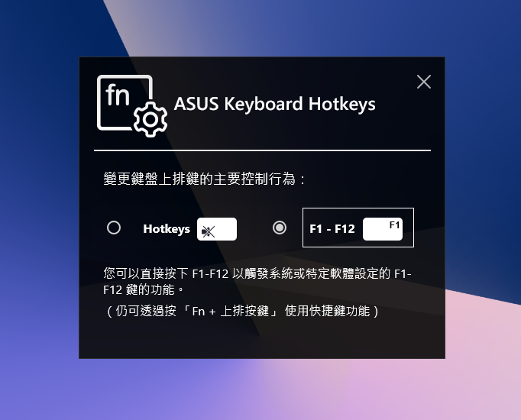The width and height of the screenshot is (521, 420).
Task: Select the F1 - F12 radio button
Action: click(x=280, y=228)
